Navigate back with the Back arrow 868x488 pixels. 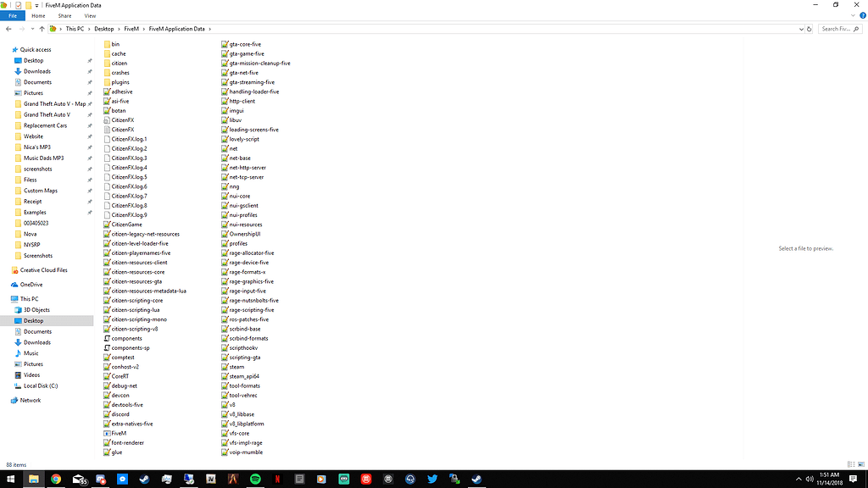(x=8, y=29)
